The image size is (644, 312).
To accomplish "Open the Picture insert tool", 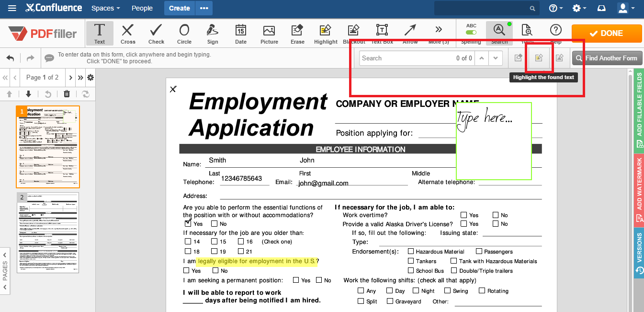I will pos(269,33).
